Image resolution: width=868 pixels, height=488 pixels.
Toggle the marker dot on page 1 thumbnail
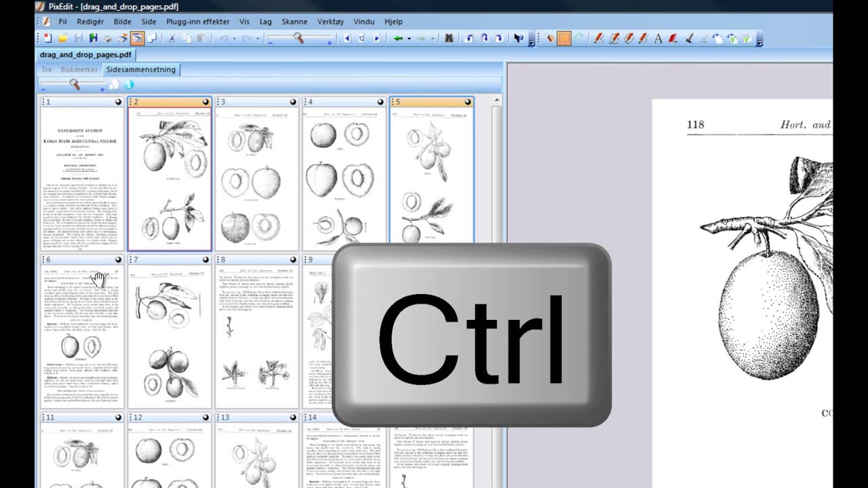[x=118, y=102]
